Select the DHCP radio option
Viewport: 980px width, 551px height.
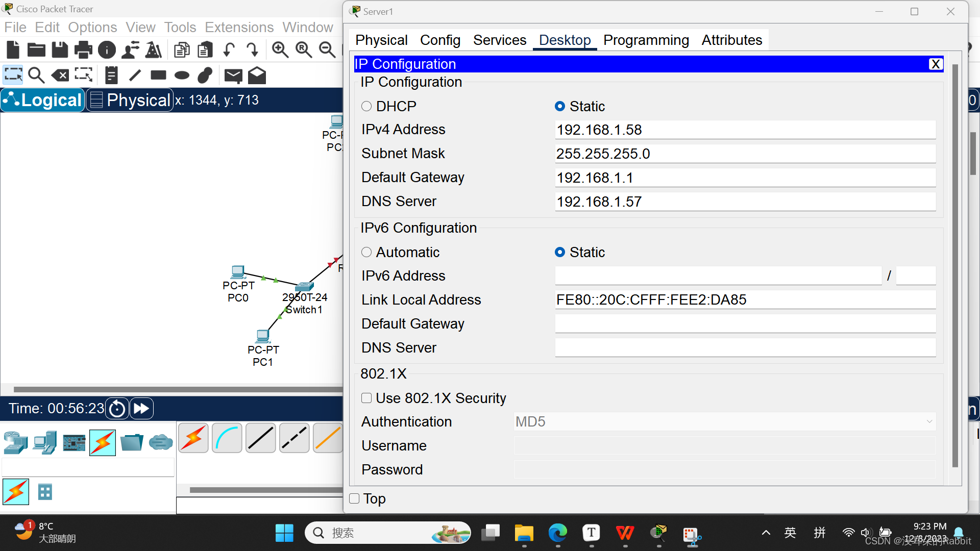366,106
